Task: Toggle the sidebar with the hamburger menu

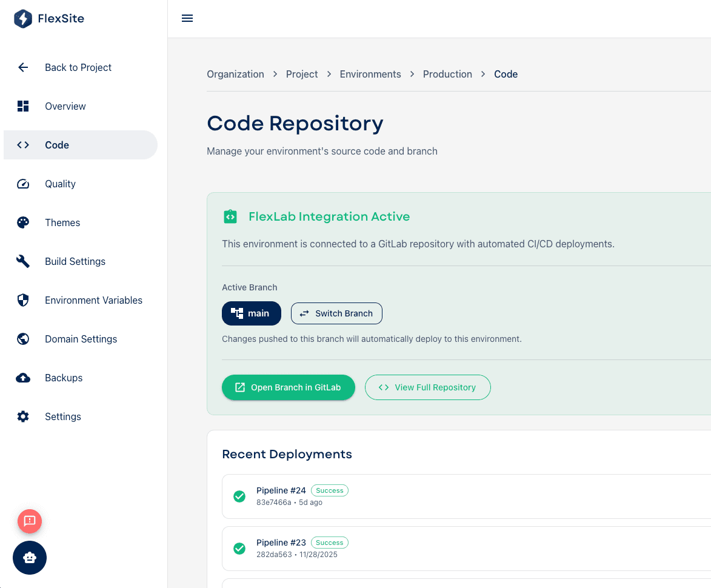Action: click(187, 18)
